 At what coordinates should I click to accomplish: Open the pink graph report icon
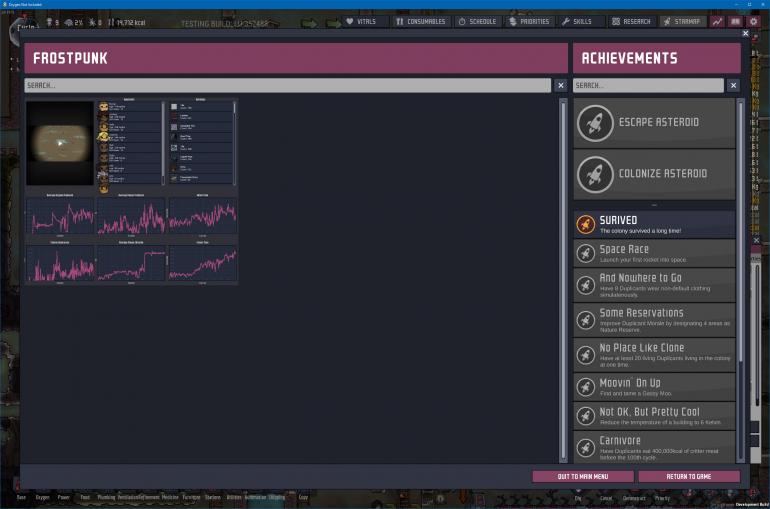pos(717,21)
